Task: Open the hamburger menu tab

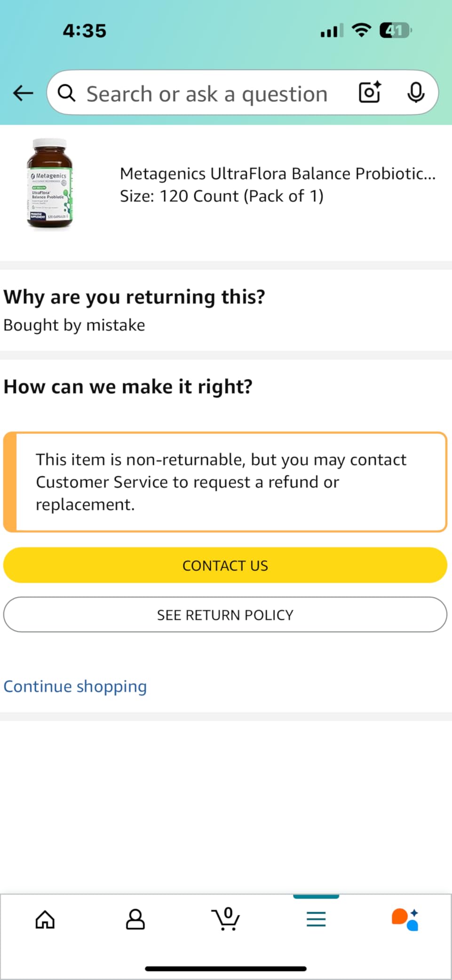Action: [x=316, y=919]
